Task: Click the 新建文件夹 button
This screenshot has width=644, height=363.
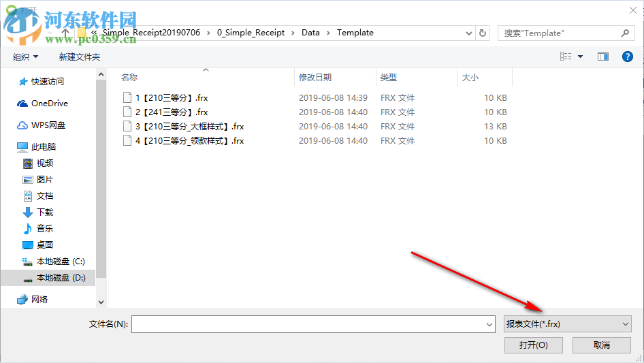Action: point(80,57)
